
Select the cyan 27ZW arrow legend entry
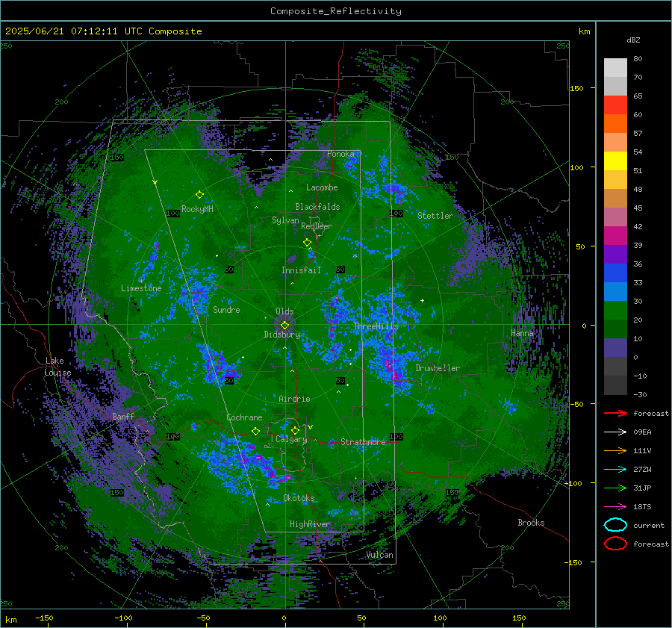[615, 470]
